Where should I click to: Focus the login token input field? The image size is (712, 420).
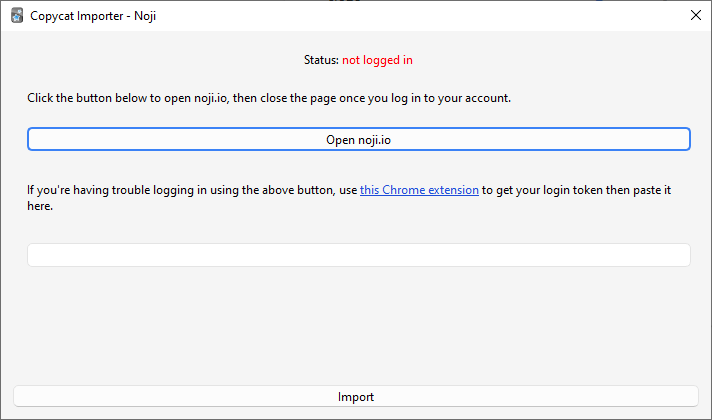(x=359, y=255)
